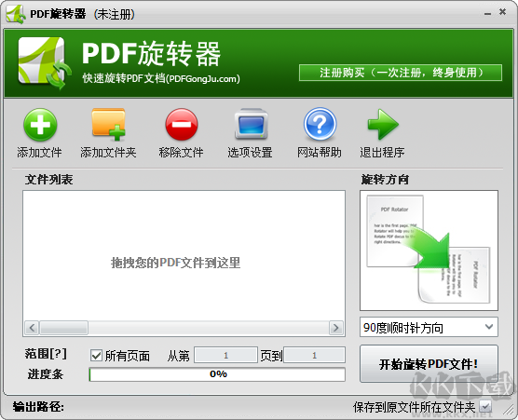
Task: Open 网站帮助 question mark icon
Action: click(x=320, y=124)
